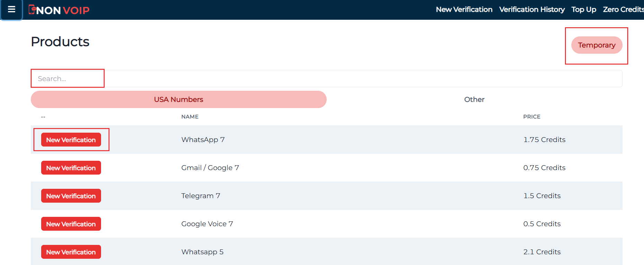Screen dimensions: 644x265
Task: Click the NON VOIP logo
Action: point(59,10)
